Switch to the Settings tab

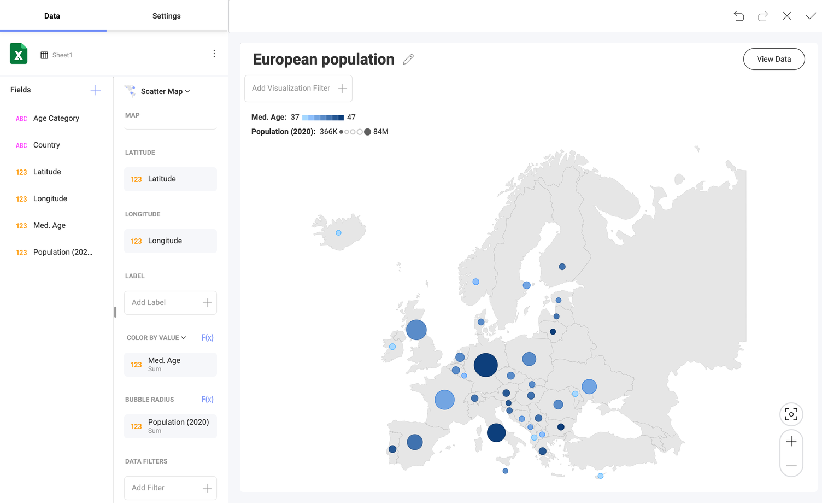167,16
